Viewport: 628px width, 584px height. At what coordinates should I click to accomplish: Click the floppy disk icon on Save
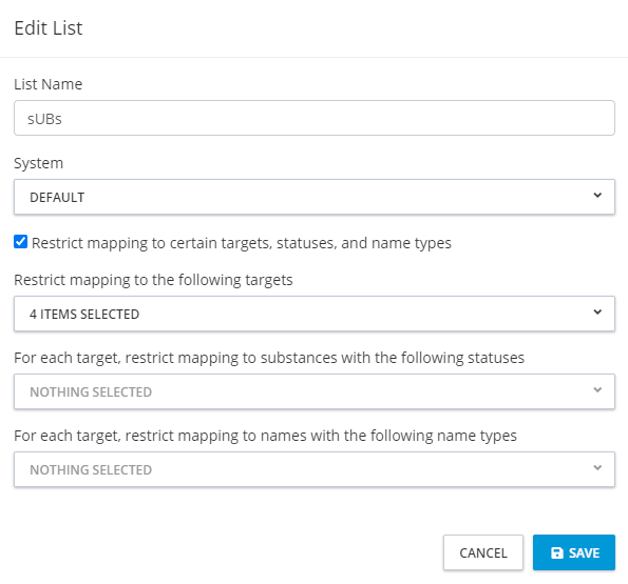click(x=557, y=553)
